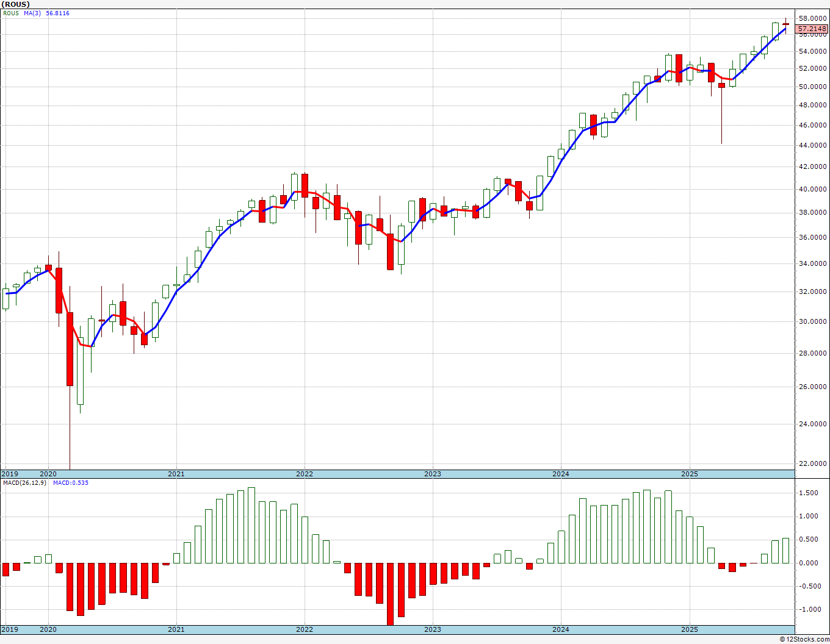The height and width of the screenshot is (644, 830).
Task: Click the 22.0000 price axis label
Action: pyautogui.click(x=813, y=463)
